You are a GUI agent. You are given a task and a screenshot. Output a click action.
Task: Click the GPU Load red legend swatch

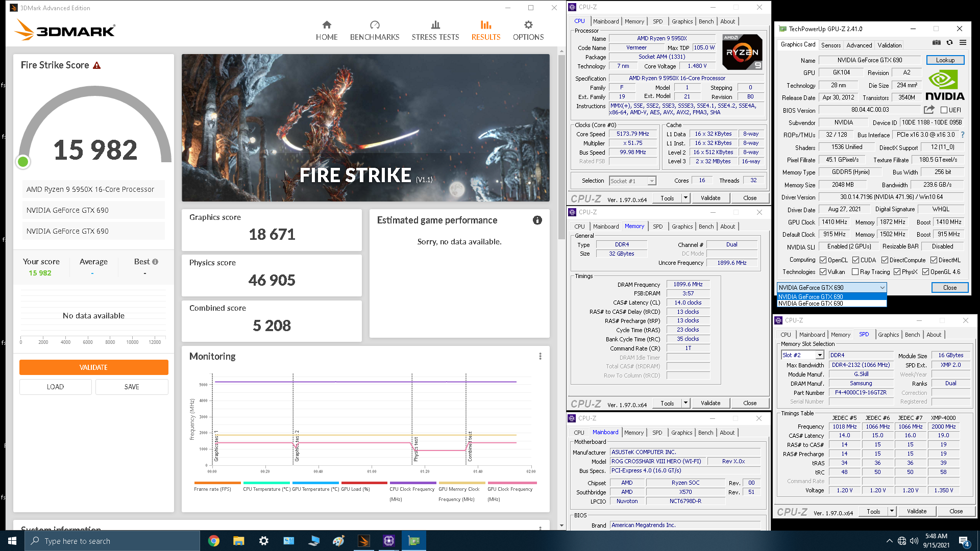(x=364, y=483)
